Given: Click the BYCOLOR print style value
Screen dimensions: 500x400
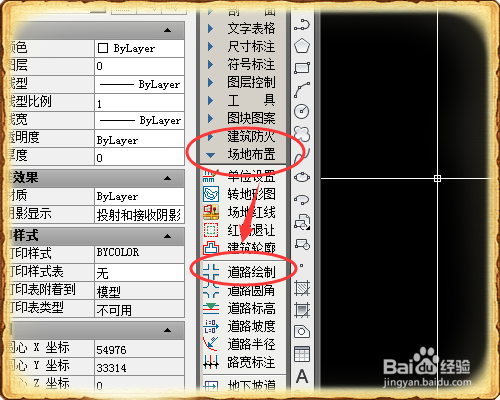Looking at the screenshot, I should coord(139,254).
